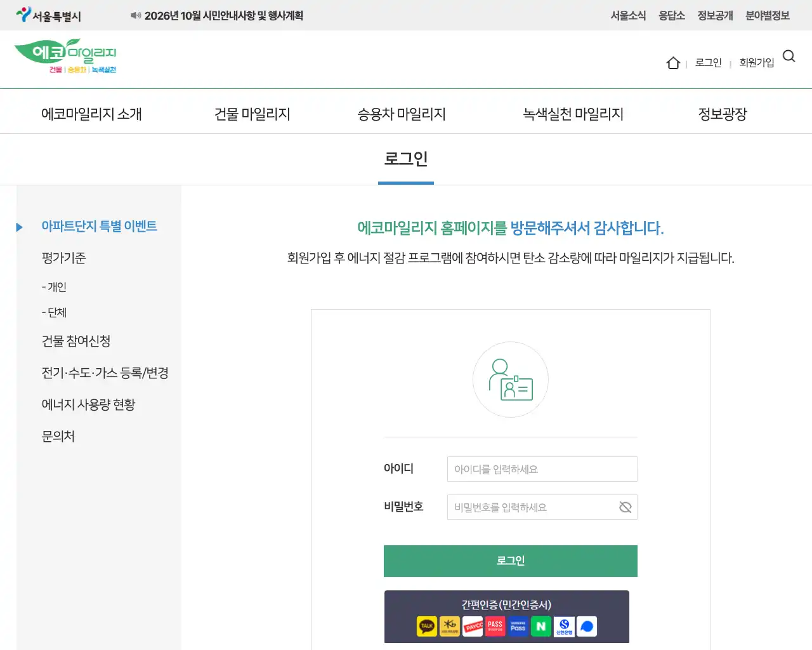Open 서울소식 top link
The width and height of the screenshot is (812, 650).
point(628,15)
